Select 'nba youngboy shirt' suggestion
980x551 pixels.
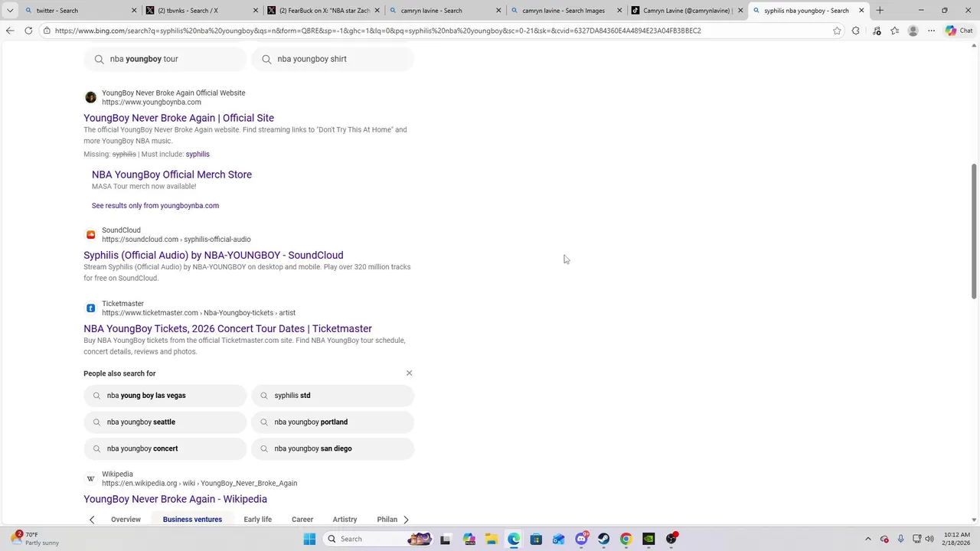(333, 59)
